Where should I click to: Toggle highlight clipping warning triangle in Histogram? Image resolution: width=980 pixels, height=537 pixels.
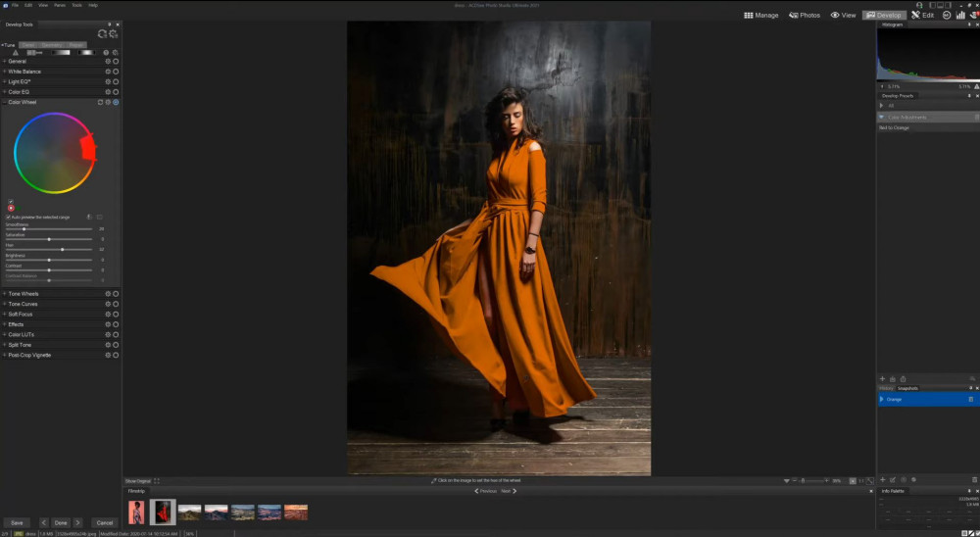pos(976,86)
